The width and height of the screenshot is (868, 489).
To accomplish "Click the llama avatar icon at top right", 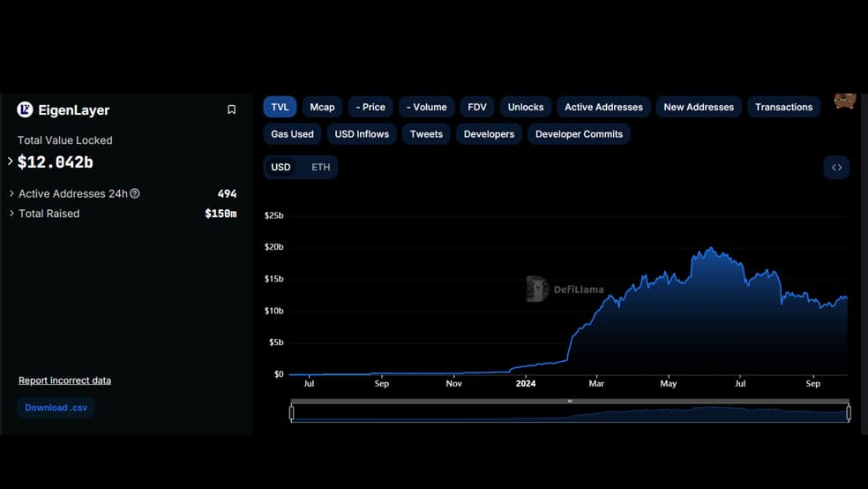I will point(845,102).
